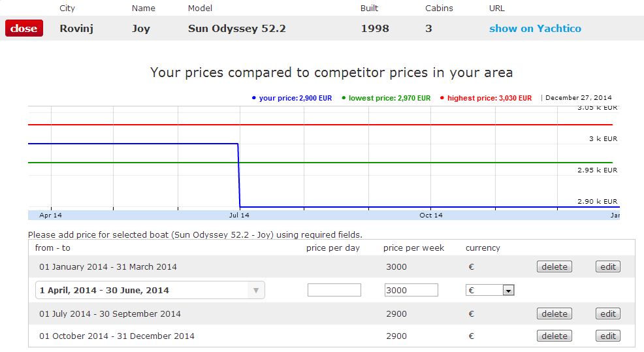644x352 pixels.
Task: Open the 'show on Yachtico' link
Action: tap(535, 29)
